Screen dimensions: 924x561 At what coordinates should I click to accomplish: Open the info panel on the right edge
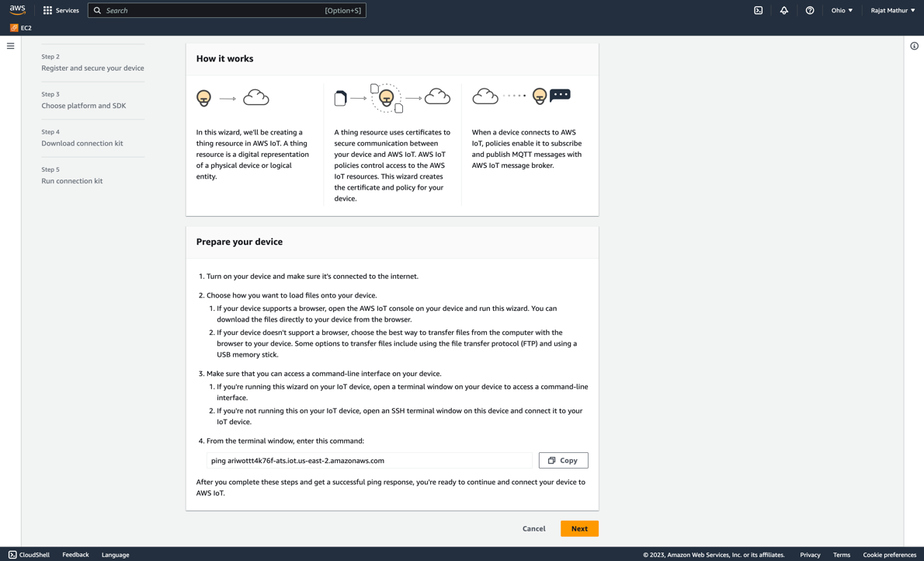pos(914,46)
